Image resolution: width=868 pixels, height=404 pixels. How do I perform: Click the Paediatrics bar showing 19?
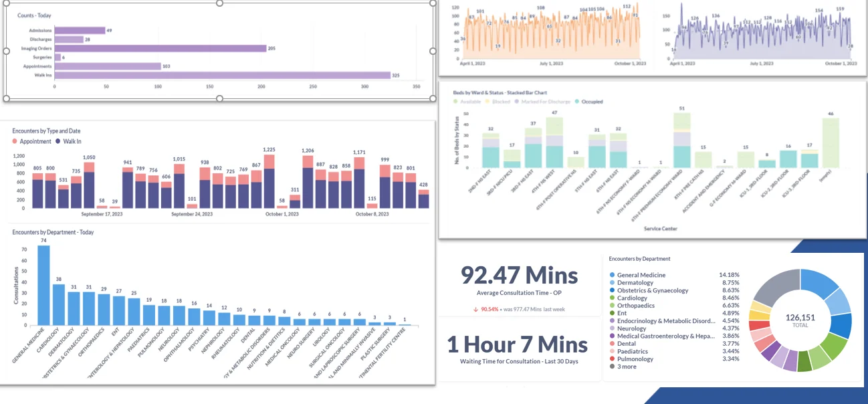(x=148, y=315)
